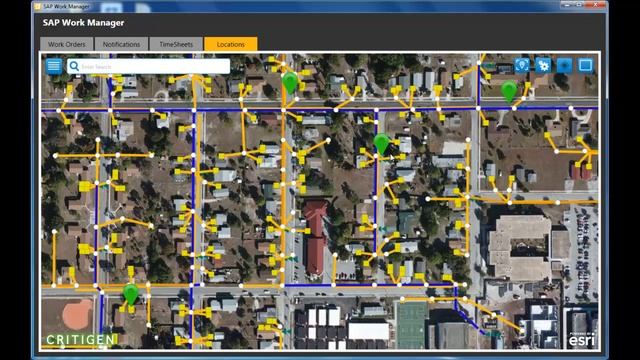The image size is (640, 360).
Task: Switch to the Notifications tab
Action: coord(121,44)
